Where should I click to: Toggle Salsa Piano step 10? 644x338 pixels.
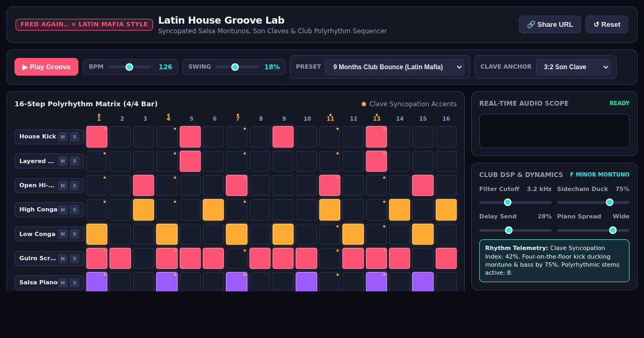click(x=306, y=282)
